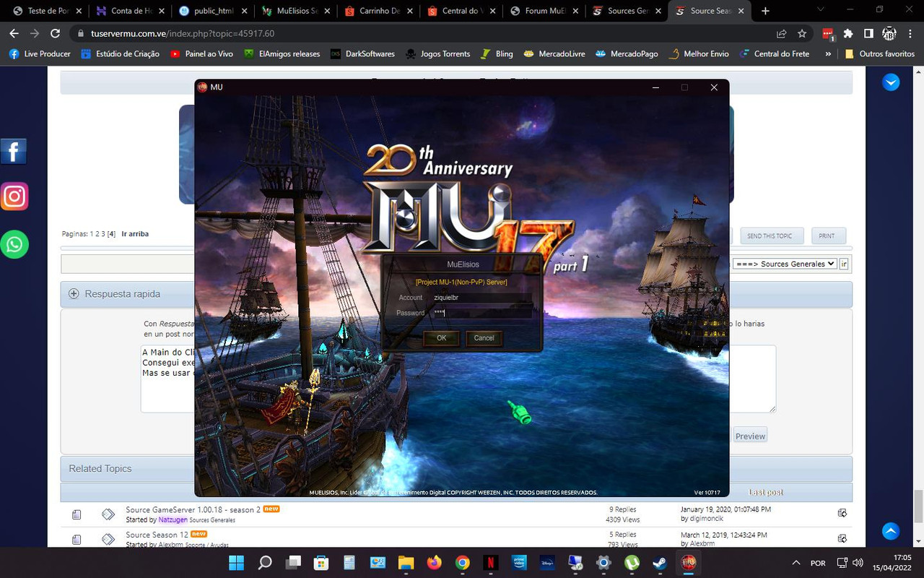
Task: Open last post icon for Source GameServer row
Action: (x=842, y=514)
